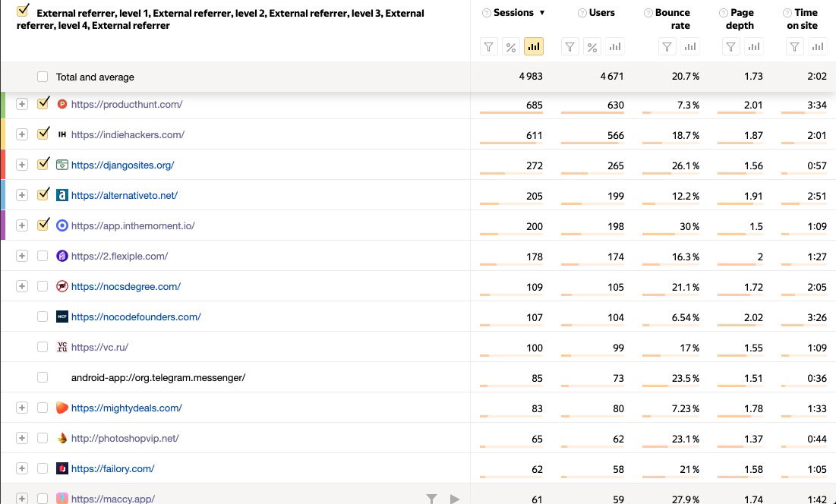The width and height of the screenshot is (836, 504).
Task: Expand the mightydeals.com referrer row
Action: coord(22,408)
